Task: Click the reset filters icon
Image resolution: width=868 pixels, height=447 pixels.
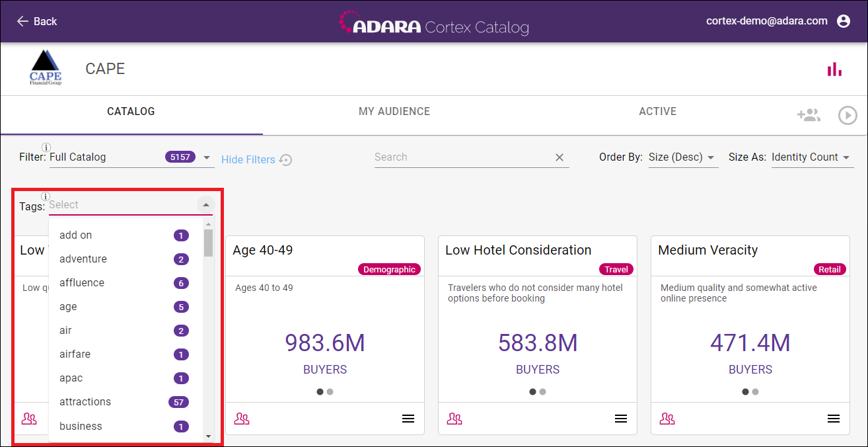Action: click(x=285, y=159)
